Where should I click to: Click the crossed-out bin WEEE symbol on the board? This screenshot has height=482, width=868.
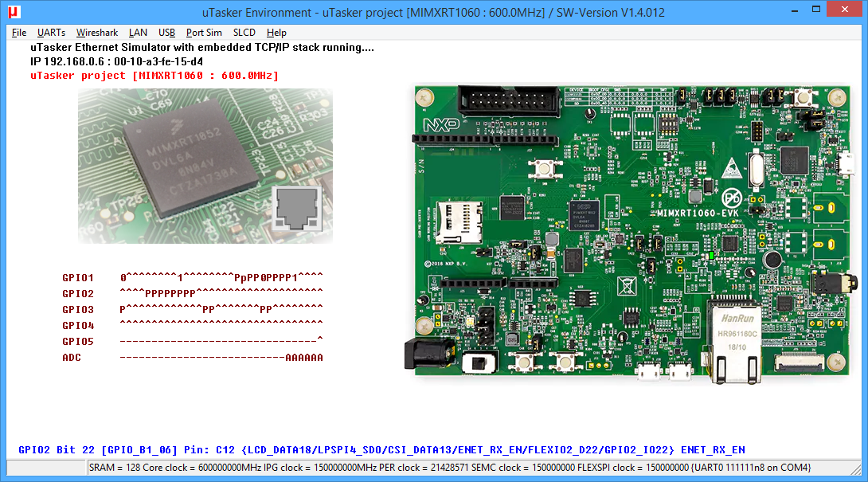point(627,286)
